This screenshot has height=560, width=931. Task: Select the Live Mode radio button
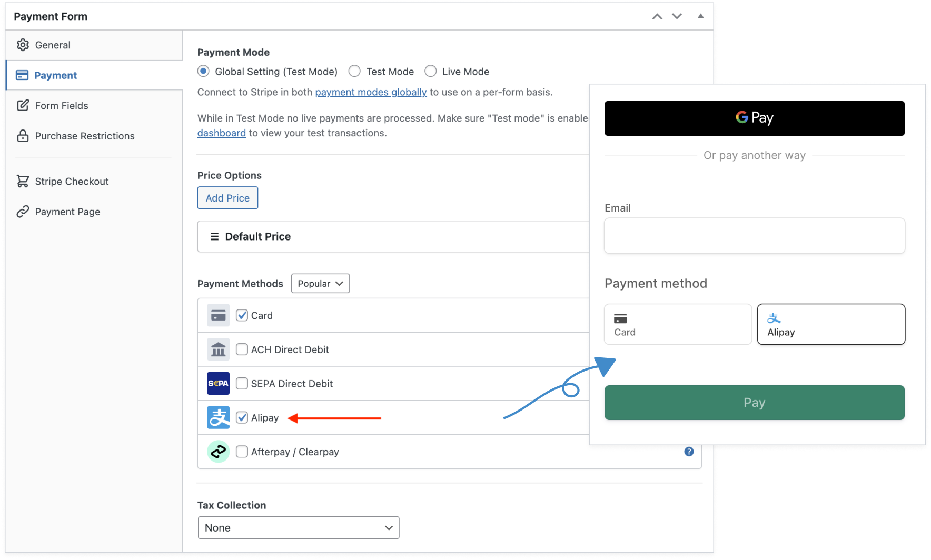[431, 71]
